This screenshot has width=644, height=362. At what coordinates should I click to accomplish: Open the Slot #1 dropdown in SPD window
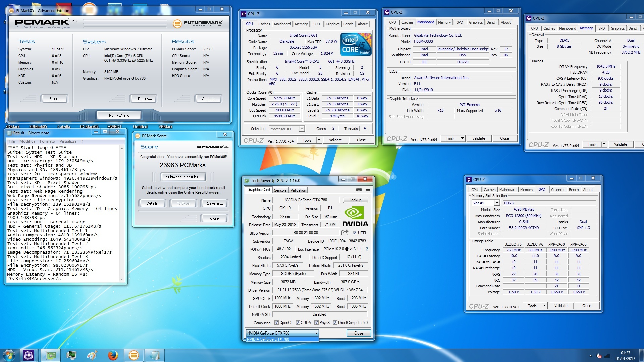pyautogui.click(x=497, y=203)
